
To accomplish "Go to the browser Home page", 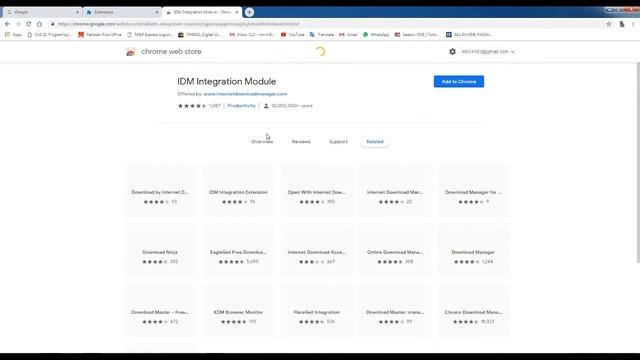I will 39,24.
